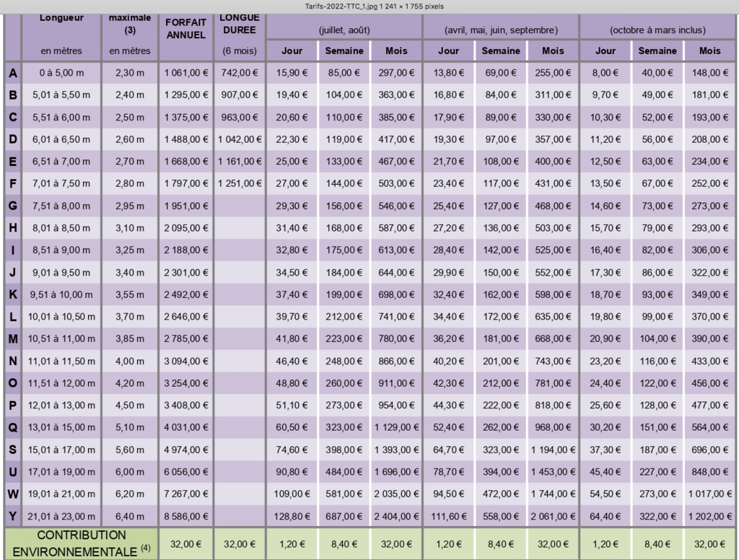Screen dimensions: 739x560
Task: Click the annual fee 1 061,00 €
Action: pos(186,73)
